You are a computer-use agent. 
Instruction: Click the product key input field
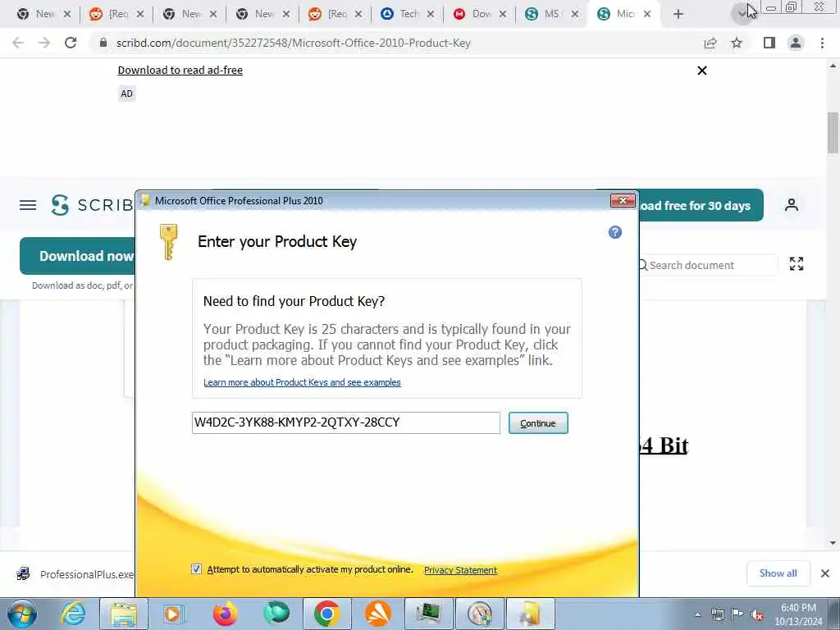tap(346, 422)
